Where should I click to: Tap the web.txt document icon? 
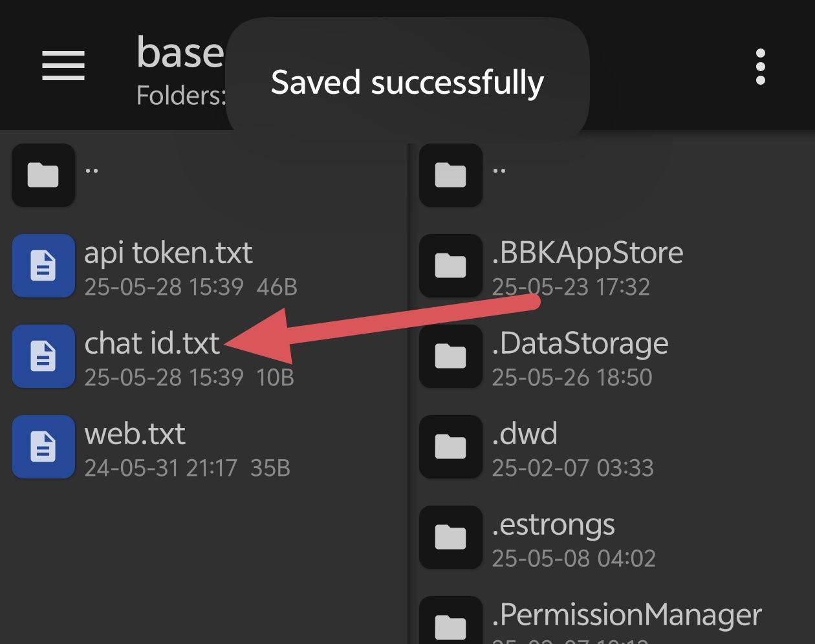coord(43,447)
